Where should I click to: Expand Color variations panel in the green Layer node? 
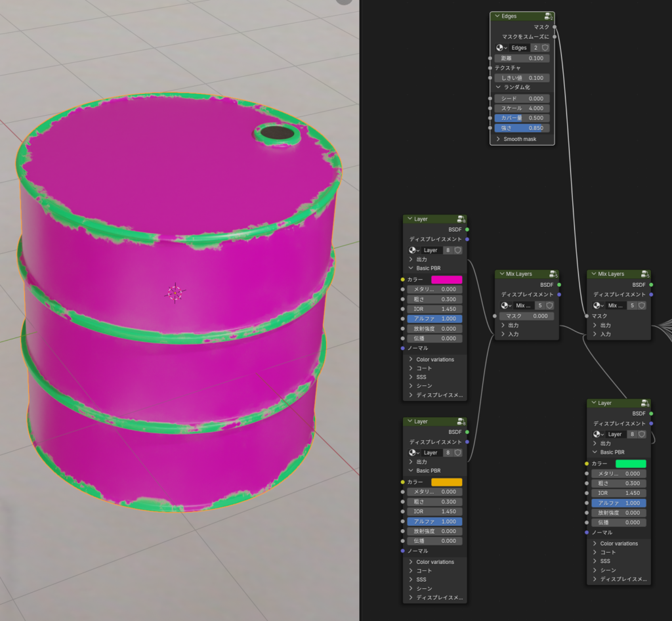(595, 544)
